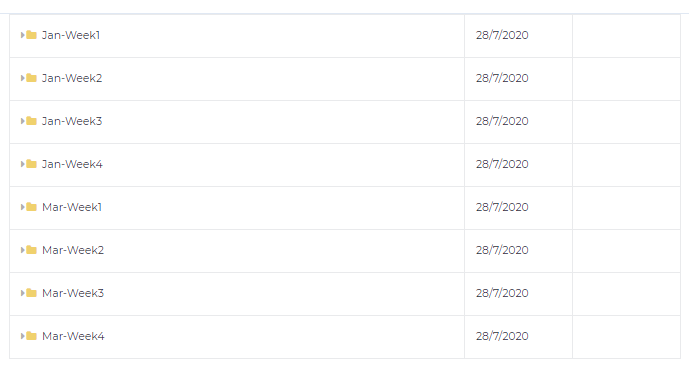This screenshot has width=689, height=368.
Task: Expand the Jan-Week4 disclosure triangle
Action: 22,164
